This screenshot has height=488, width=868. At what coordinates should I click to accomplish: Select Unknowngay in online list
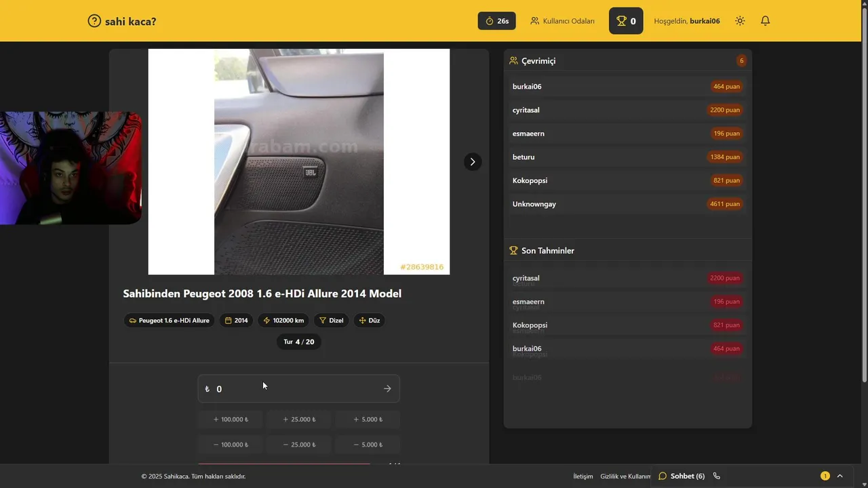coord(627,204)
